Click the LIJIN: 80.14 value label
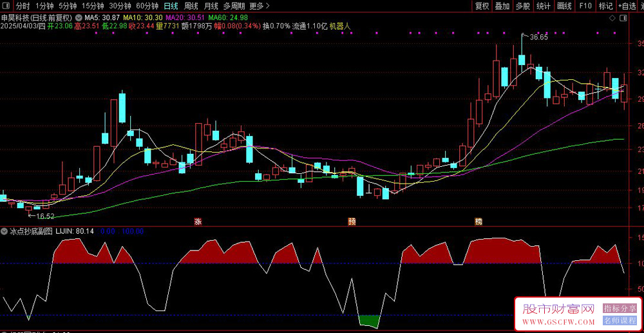644x333 pixels. [x=75, y=232]
